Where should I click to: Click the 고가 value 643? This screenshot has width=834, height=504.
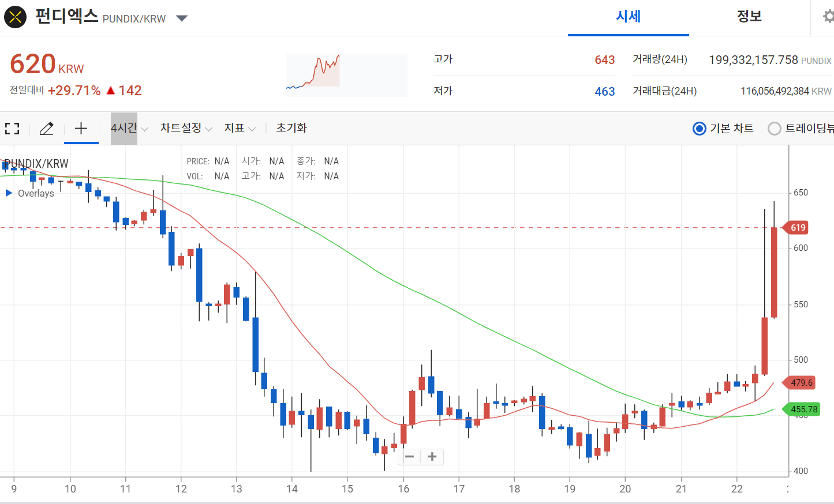coord(605,60)
